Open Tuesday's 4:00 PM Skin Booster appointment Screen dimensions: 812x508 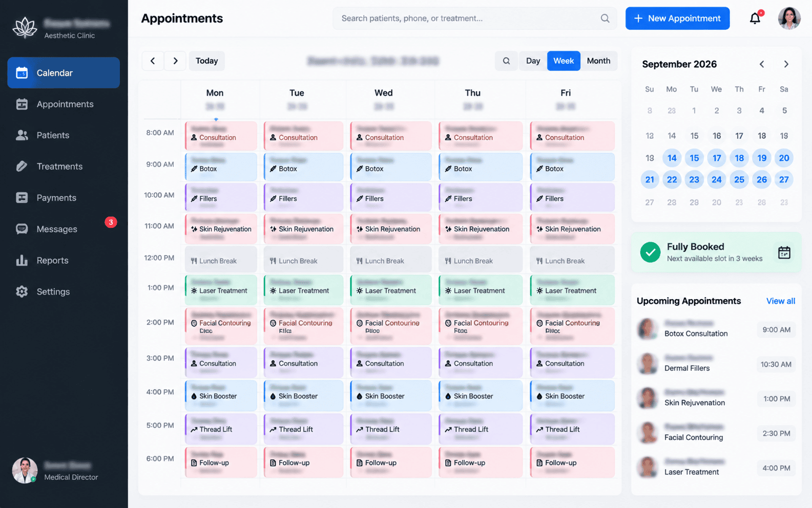tap(303, 395)
